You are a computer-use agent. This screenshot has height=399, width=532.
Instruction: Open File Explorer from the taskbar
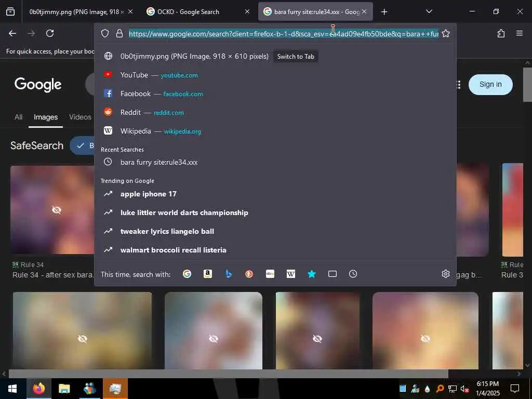[64, 389]
